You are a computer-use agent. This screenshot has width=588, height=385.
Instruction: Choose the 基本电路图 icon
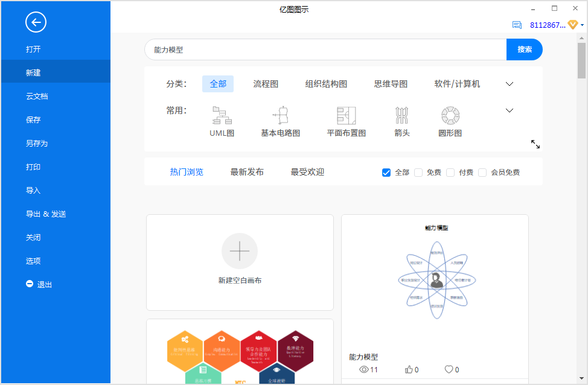[x=281, y=115]
